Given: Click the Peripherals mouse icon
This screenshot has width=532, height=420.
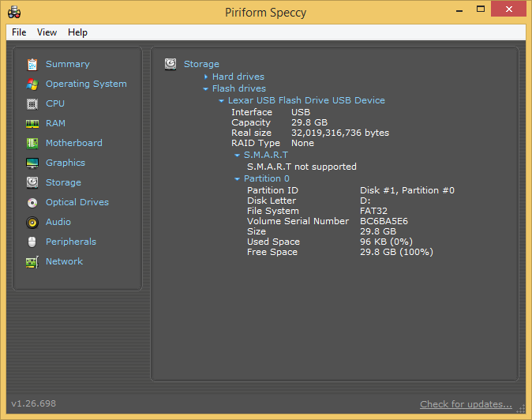Looking at the screenshot, I should [32, 242].
